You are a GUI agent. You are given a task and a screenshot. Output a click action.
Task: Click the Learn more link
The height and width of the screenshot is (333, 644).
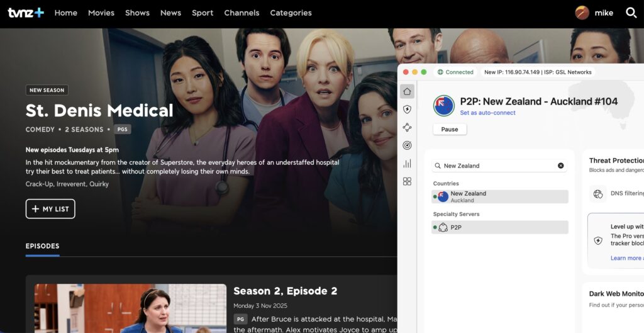(x=627, y=258)
